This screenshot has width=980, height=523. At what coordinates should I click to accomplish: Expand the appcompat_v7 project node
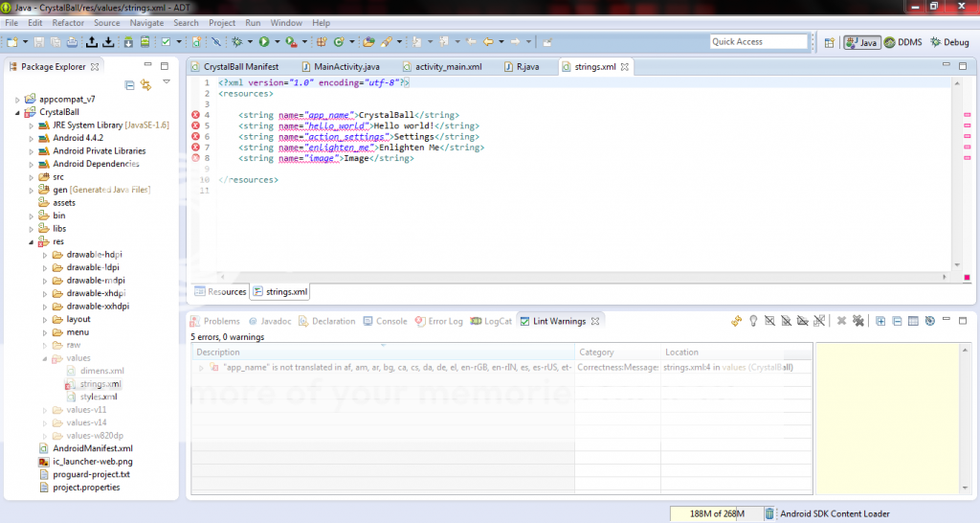coord(17,100)
